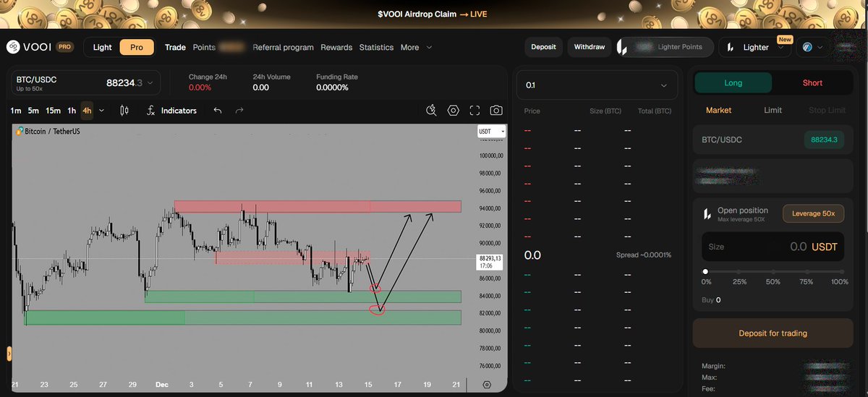Click the Size (BTC) column header

pyautogui.click(x=606, y=111)
